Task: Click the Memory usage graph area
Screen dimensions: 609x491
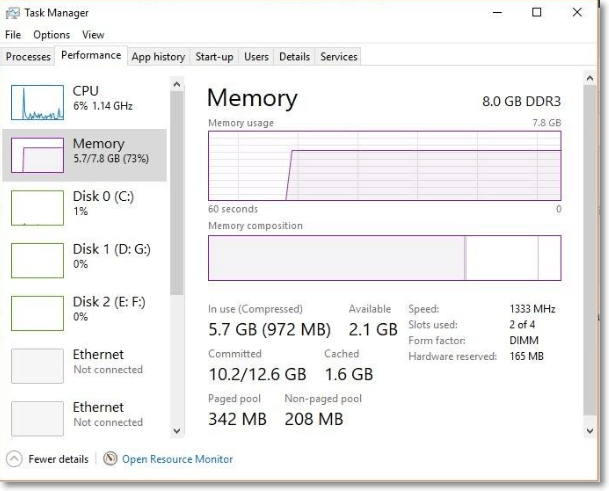Action: click(384, 165)
